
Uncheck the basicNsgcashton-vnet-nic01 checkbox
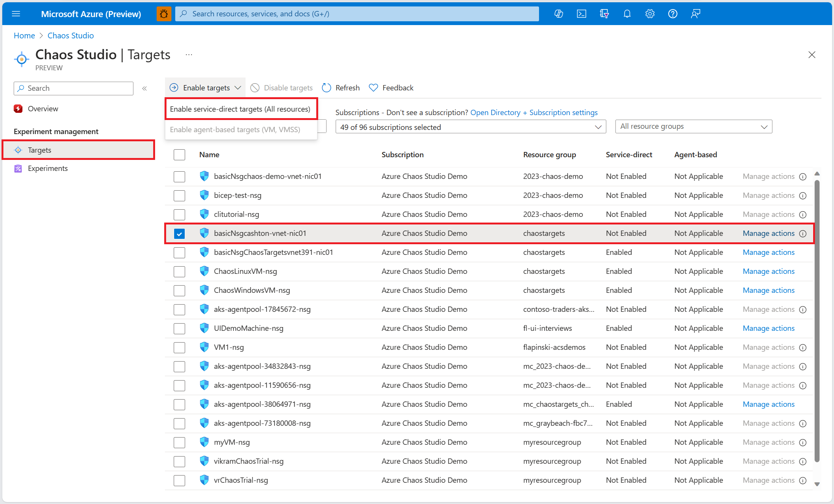(x=179, y=234)
